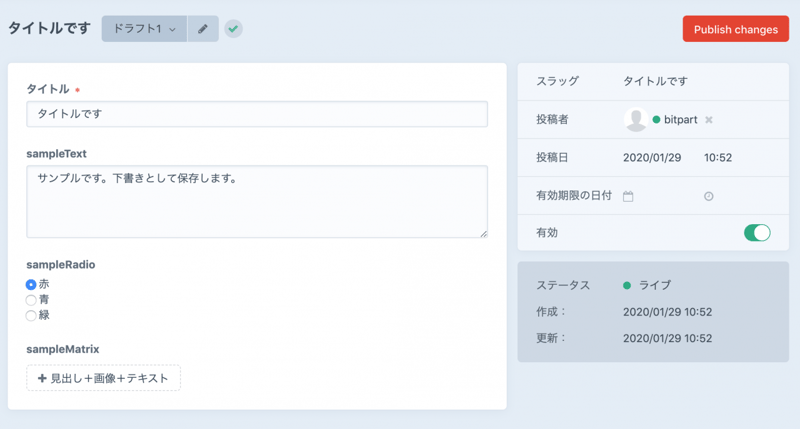
Task: Click the 投稿日 date value
Action: coord(650,158)
